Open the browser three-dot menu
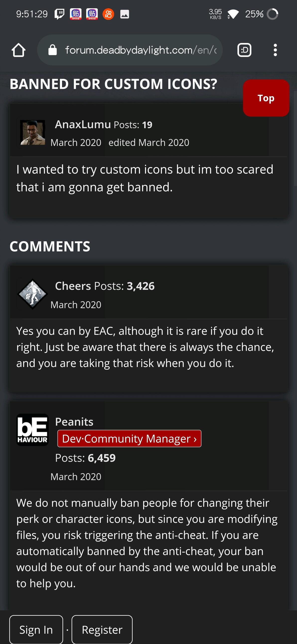297x644 pixels. tap(275, 50)
